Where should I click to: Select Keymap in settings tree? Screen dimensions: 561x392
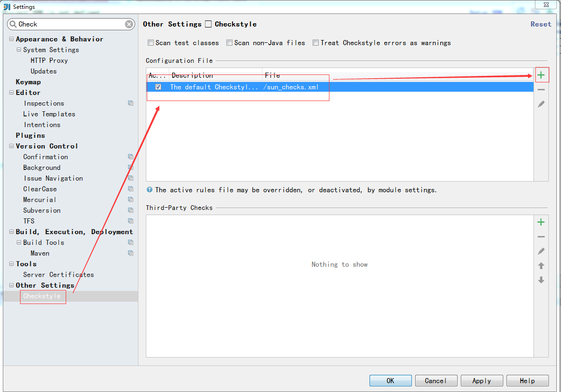[28, 82]
